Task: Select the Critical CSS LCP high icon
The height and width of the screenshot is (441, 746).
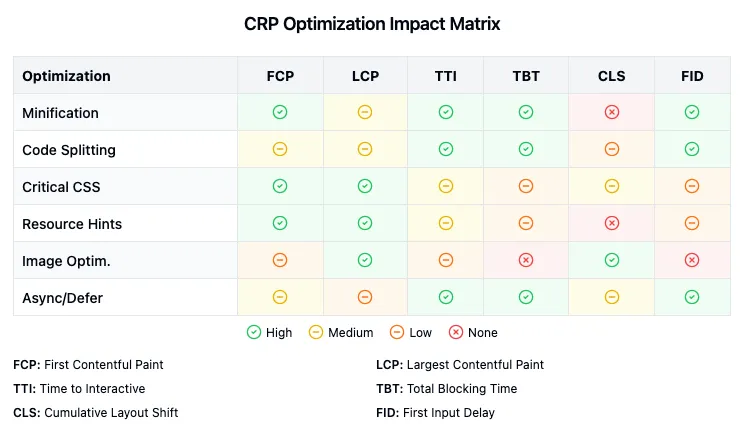Action: (x=365, y=186)
